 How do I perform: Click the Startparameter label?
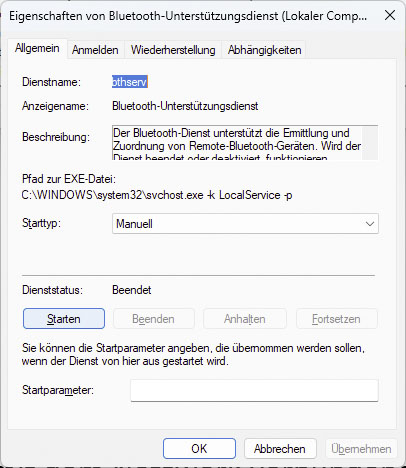tap(58, 390)
